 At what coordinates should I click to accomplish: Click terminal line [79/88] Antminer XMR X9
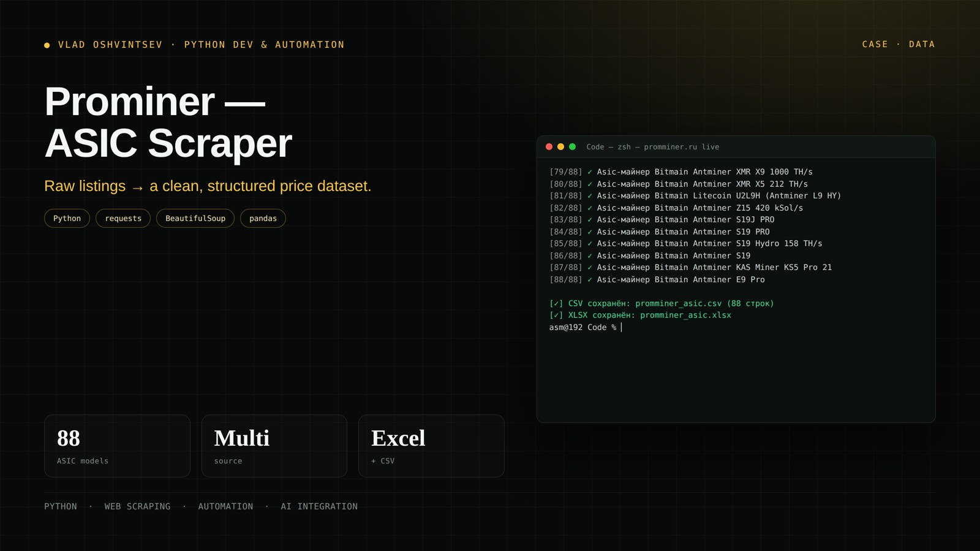(681, 172)
